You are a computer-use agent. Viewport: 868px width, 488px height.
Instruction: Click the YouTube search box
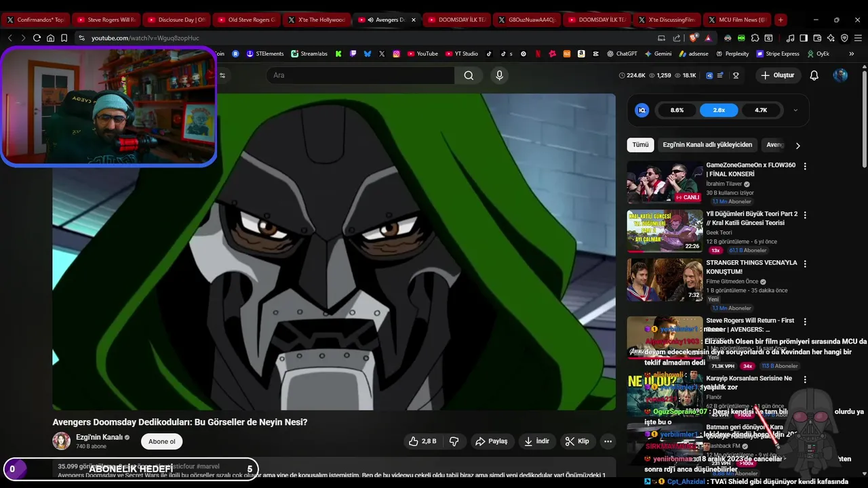pyautogui.click(x=360, y=75)
